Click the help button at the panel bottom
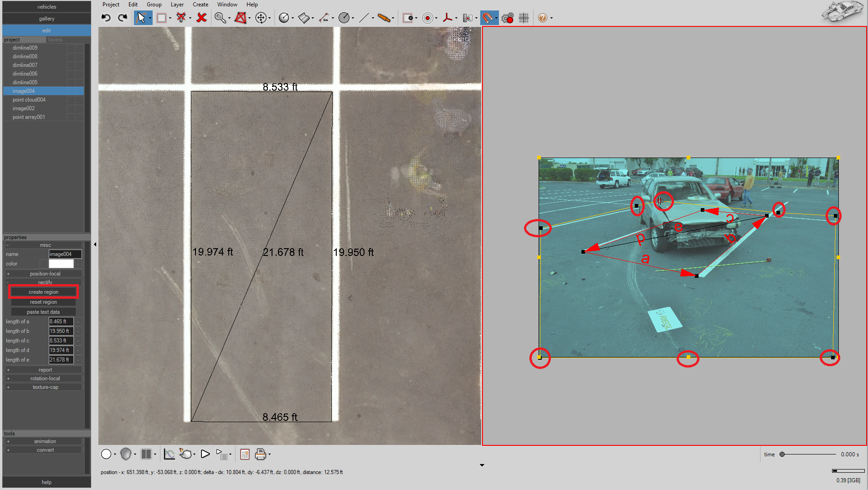868x490 pixels. coord(46,482)
